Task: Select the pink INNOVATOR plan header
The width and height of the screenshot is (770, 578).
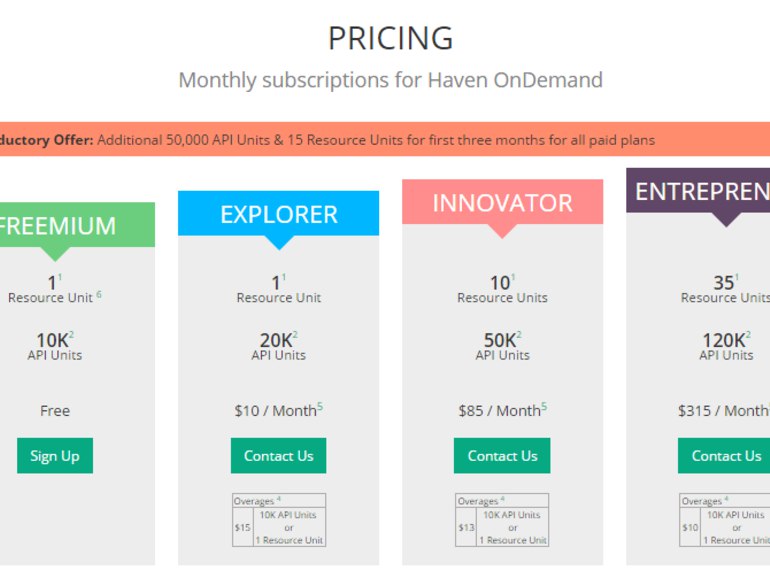Action: tap(502, 202)
